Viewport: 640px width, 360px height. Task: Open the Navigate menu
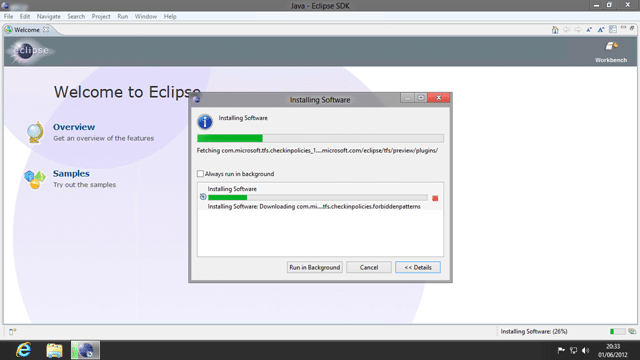point(49,16)
